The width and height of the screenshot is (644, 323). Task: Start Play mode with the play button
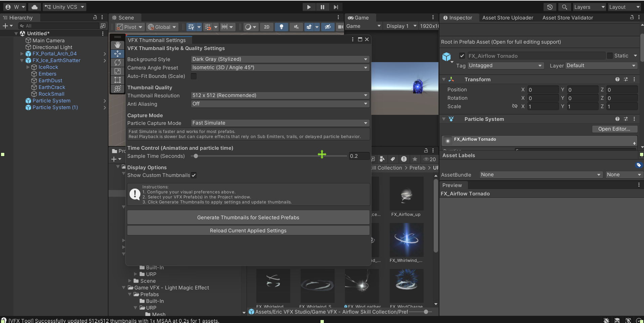tap(309, 7)
